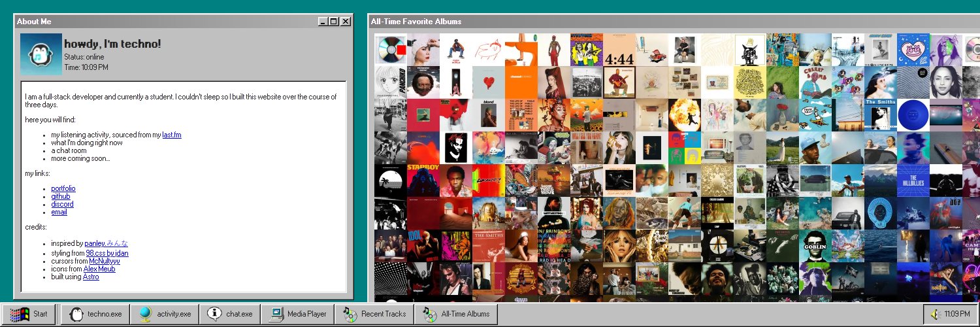The image size is (980, 327).
Task: Choose the orange channel ORANGE cover
Action: [521, 82]
